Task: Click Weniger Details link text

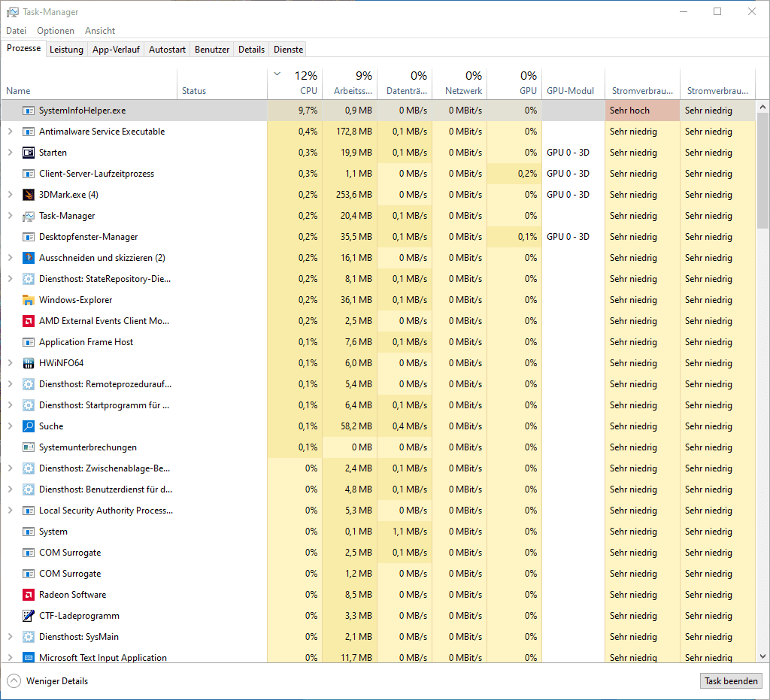Action: point(57,681)
